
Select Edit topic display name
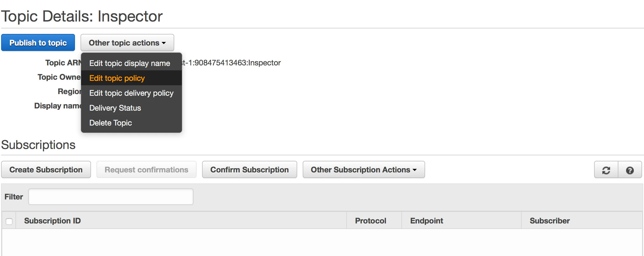click(130, 63)
